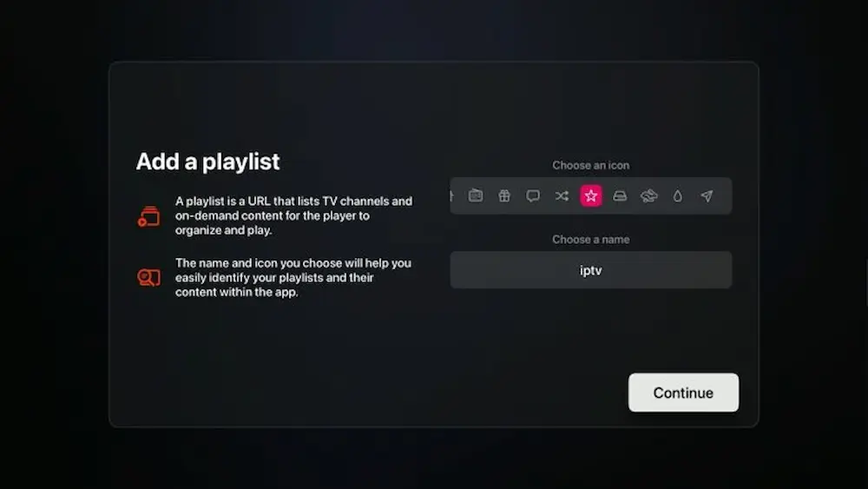This screenshot has width=868, height=489.
Task: Click the red magnifier identify icon
Action: pyautogui.click(x=148, y=278)
